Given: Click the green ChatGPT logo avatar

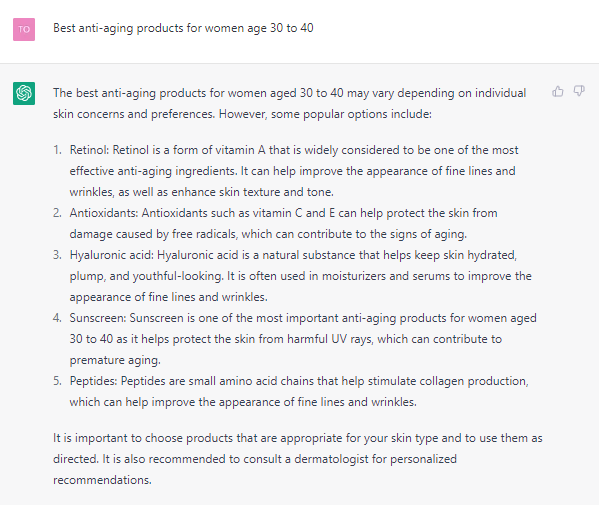Looking at the screenshot, I should click(x=24, y=93).
